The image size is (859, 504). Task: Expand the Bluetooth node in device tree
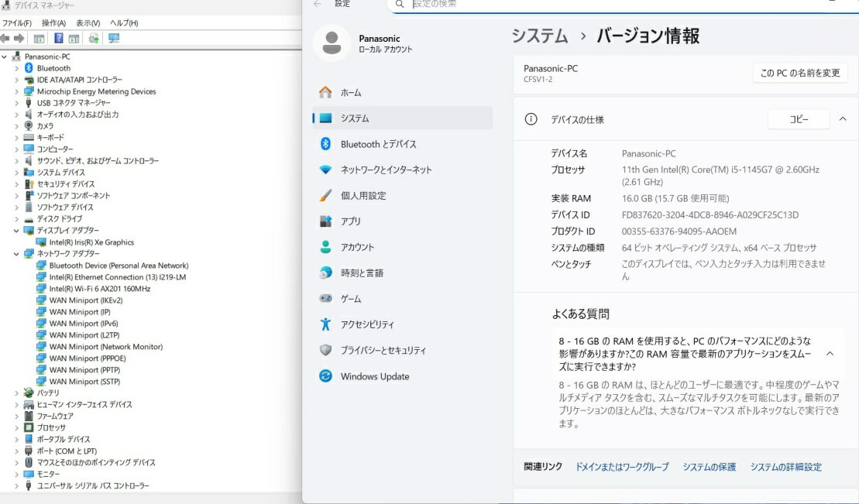(x=16, y=68)
